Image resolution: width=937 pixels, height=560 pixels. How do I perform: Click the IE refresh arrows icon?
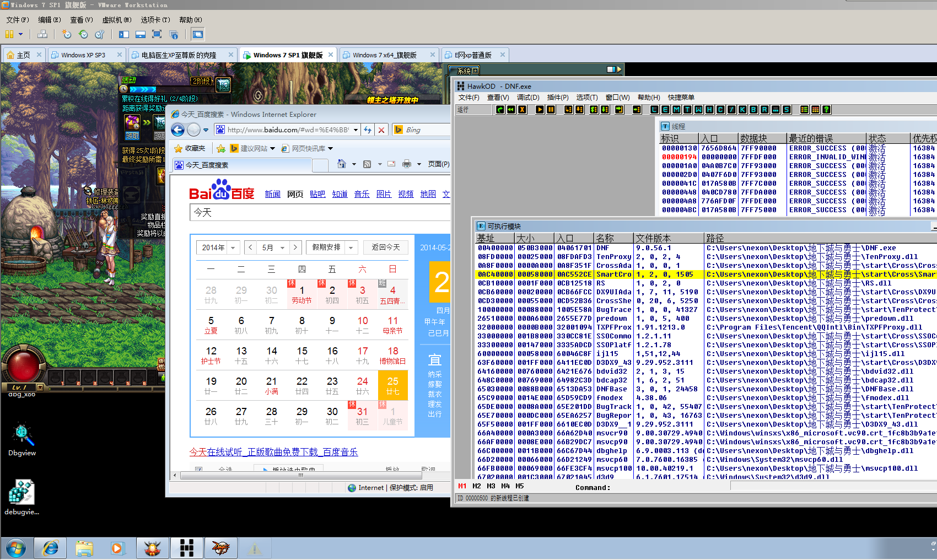click(x=368, y=130)
